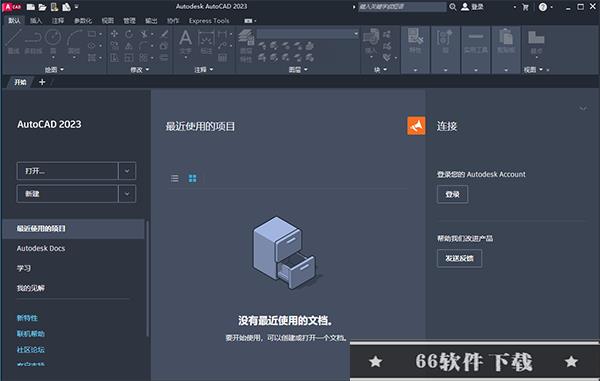The width and height of the screenshot is (600, 381).
Task: Select the Erase tool in Modify panel
Action: 164,34
